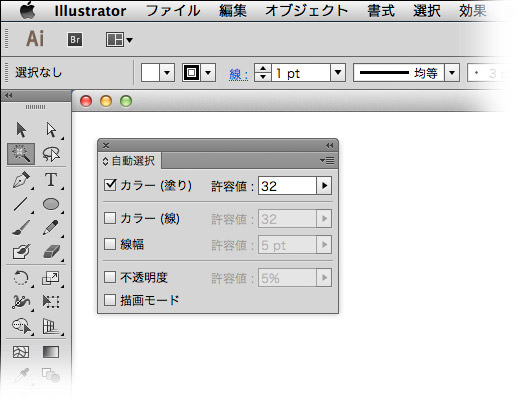Screen dimensions: 517x403
Task: Click the white fill color swatch
Action: coord(150,72)
